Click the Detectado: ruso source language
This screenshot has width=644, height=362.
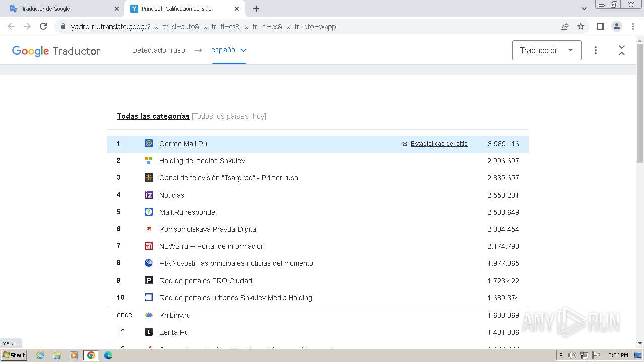click(158, 50)
